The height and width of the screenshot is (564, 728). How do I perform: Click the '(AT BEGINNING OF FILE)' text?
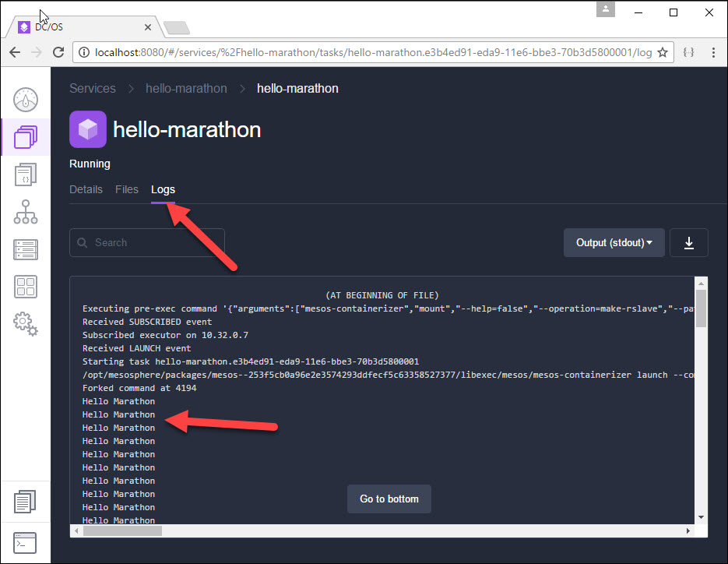pos(382,295)
